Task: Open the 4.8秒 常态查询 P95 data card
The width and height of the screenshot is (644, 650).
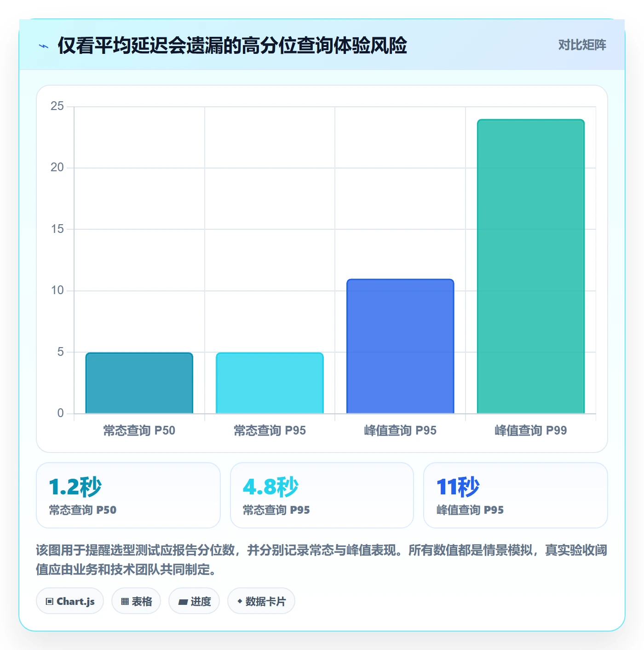Action: [x=322, y=495]
